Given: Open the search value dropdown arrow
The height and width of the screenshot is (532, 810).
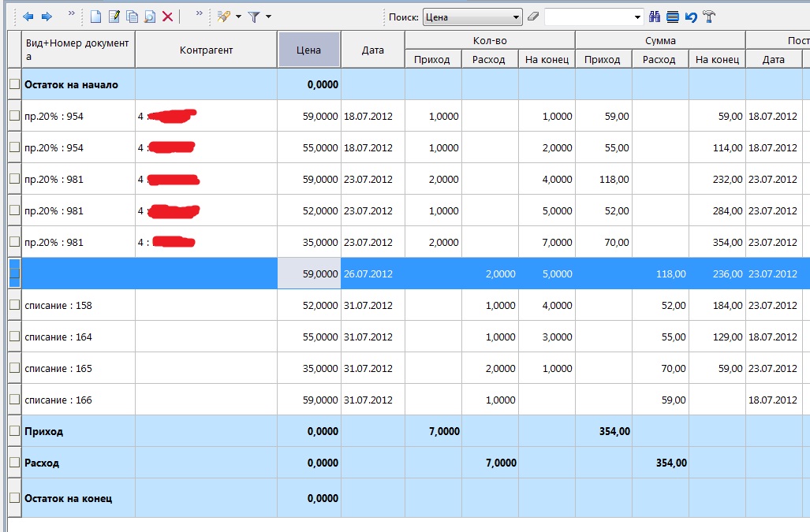Looking at the screenshot, I should [637, 17].
